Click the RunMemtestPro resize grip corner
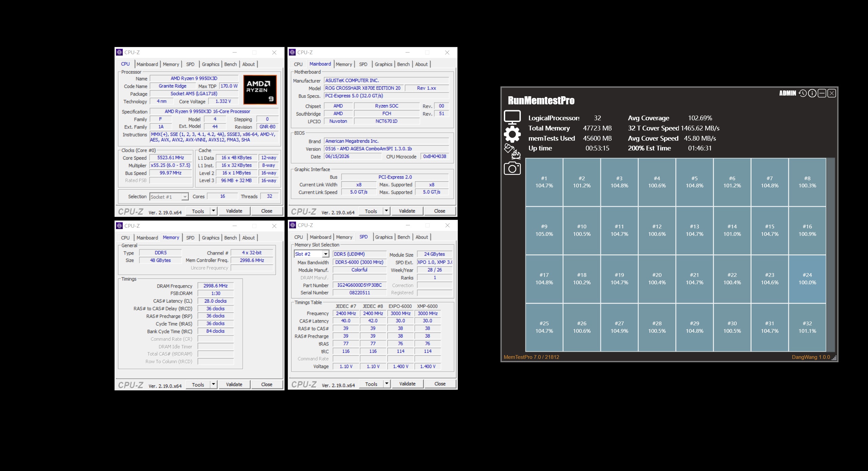 pos(834,357)
